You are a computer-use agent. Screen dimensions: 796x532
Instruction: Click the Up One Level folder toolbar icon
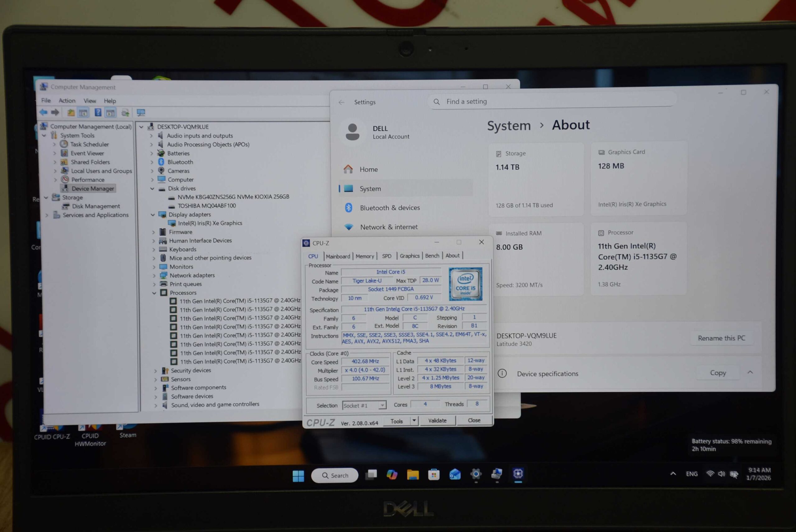[71, 112]
